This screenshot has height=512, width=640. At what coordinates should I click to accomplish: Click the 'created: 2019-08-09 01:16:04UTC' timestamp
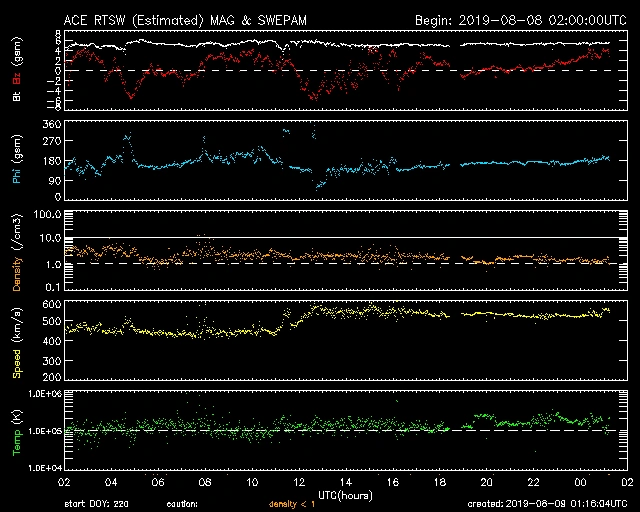click(547, 504)
